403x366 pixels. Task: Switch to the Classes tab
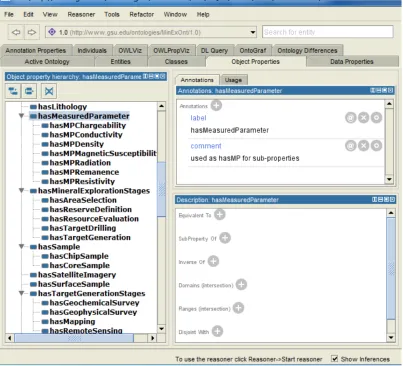pos(176,62)
